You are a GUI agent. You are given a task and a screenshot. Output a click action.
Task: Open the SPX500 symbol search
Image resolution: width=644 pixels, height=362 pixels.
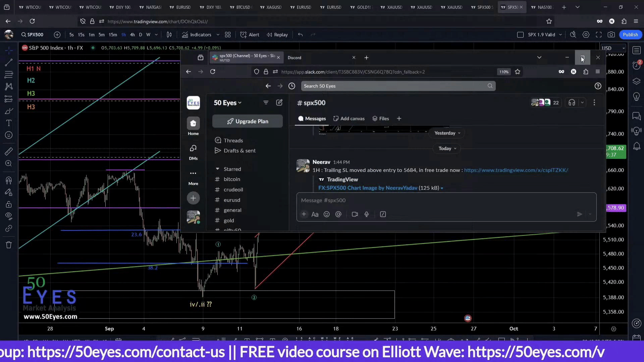[32, 35]
